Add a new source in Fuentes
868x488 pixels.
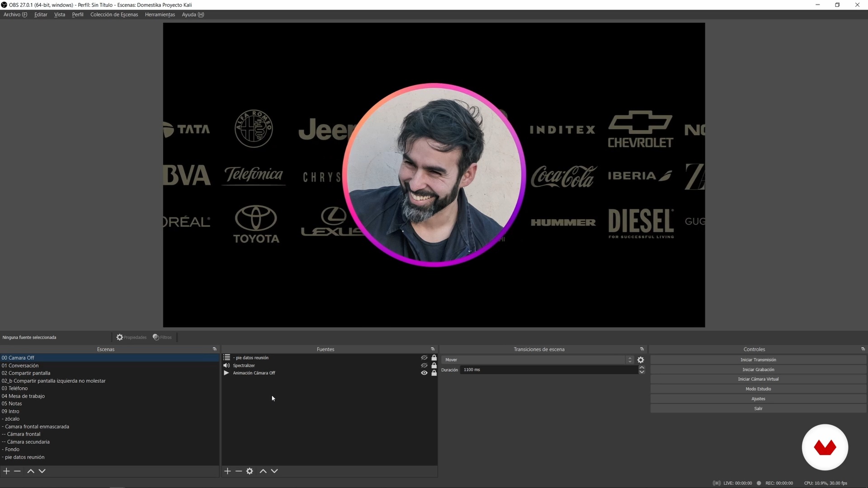(x=227, y=471)
